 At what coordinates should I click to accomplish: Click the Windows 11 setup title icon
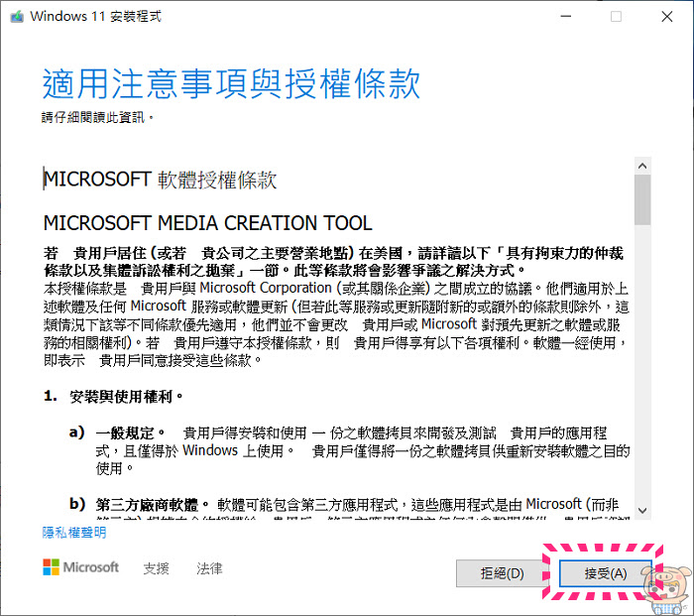(17, 17)
